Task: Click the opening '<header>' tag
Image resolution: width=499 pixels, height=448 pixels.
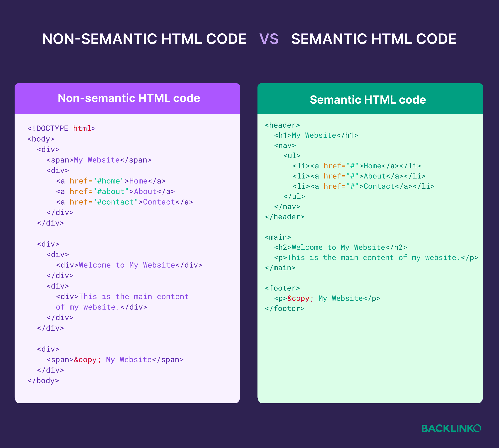Action: pos(282,125)
